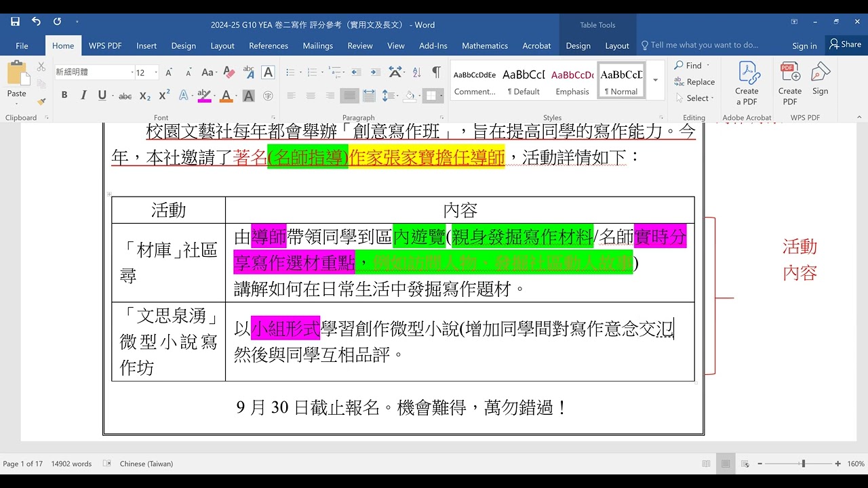Click the Chinese (Taiwan) language status
The width and height of the screenshot is (868, 488).
(x=146, y=464)
